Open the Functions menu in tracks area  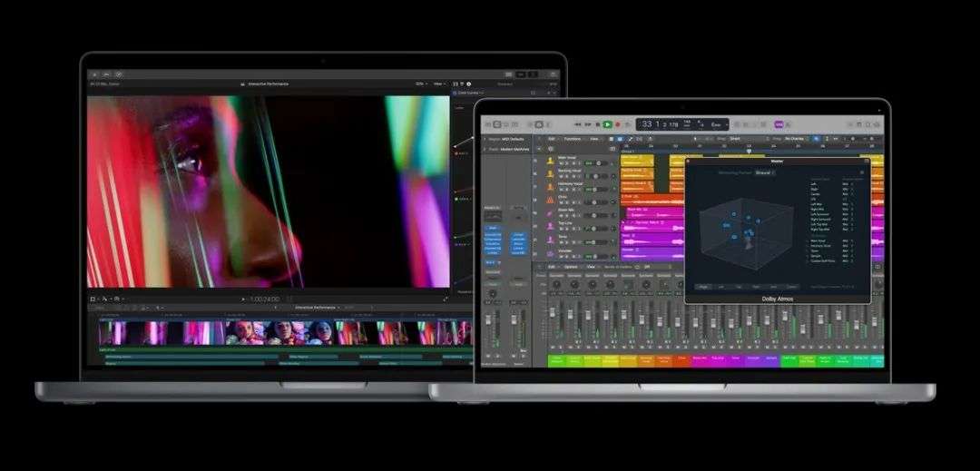[573, 139]
